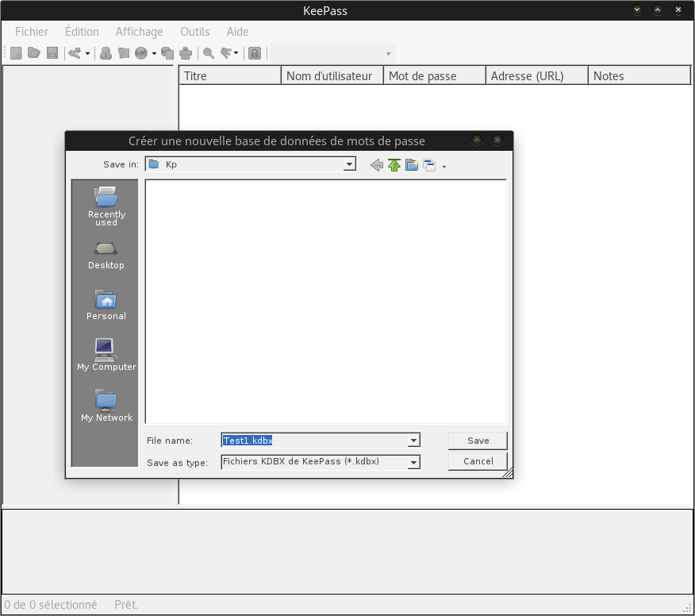Open the view menu small dropdown arrow
695x616 pixels.
[x=444, y=167]
